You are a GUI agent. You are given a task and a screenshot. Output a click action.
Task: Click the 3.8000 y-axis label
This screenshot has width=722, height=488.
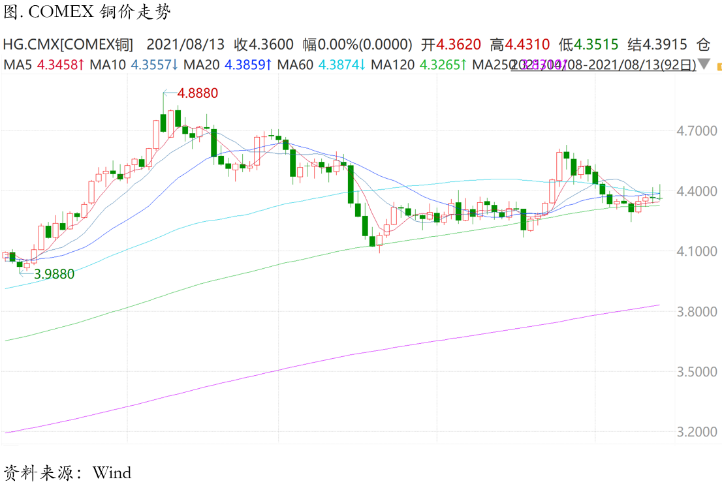697,312
